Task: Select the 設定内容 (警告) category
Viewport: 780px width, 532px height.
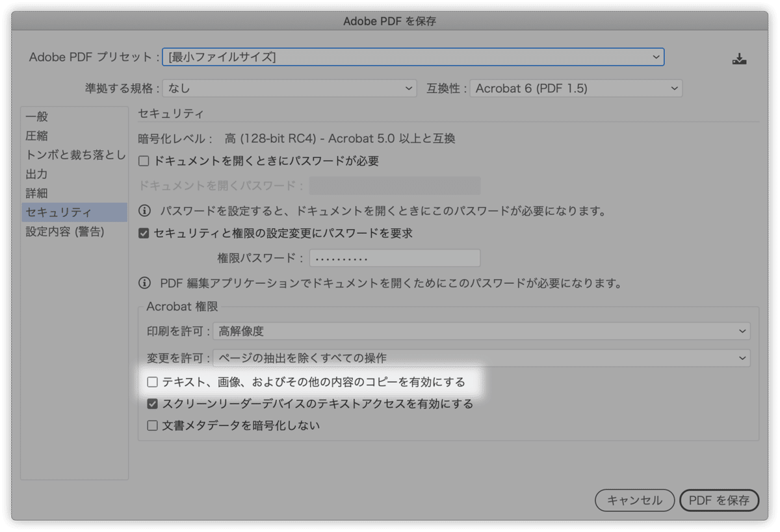Action: click(x=74, y=231)
